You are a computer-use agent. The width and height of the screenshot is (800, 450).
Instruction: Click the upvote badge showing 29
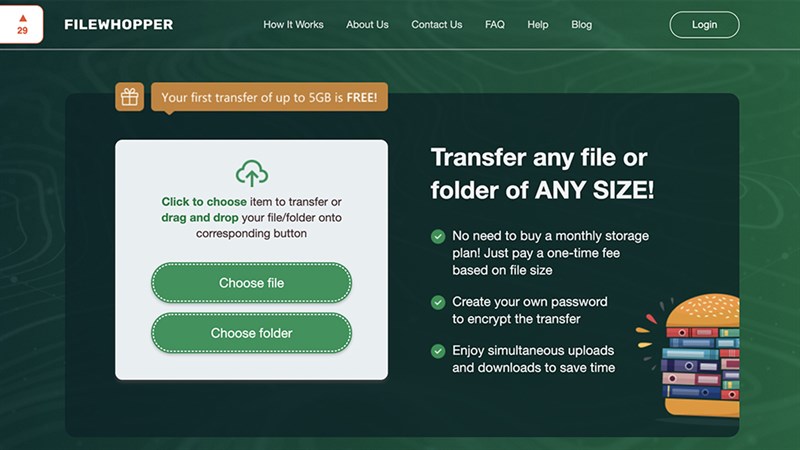click(x=21, y=24)
